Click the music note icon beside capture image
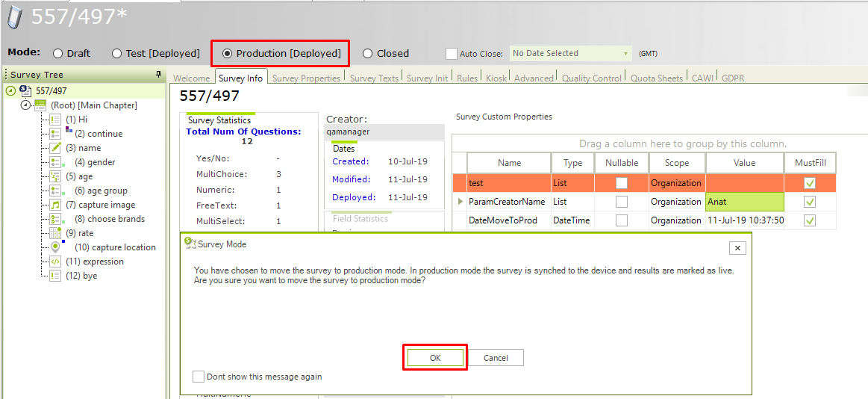This screenshot has height=399, width=868. (x=54, y=205)
